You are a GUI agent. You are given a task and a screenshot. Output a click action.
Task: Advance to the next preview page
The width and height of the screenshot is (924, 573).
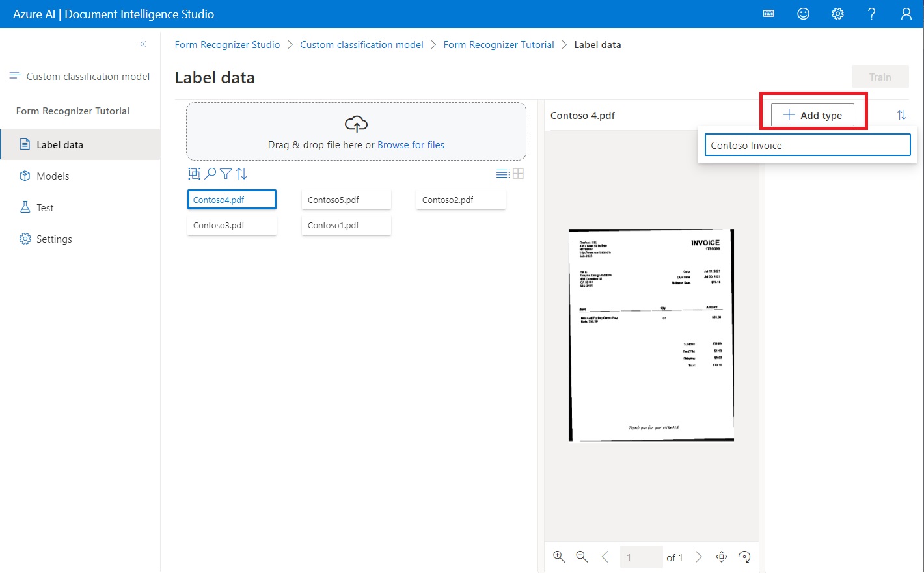[699, 557]
